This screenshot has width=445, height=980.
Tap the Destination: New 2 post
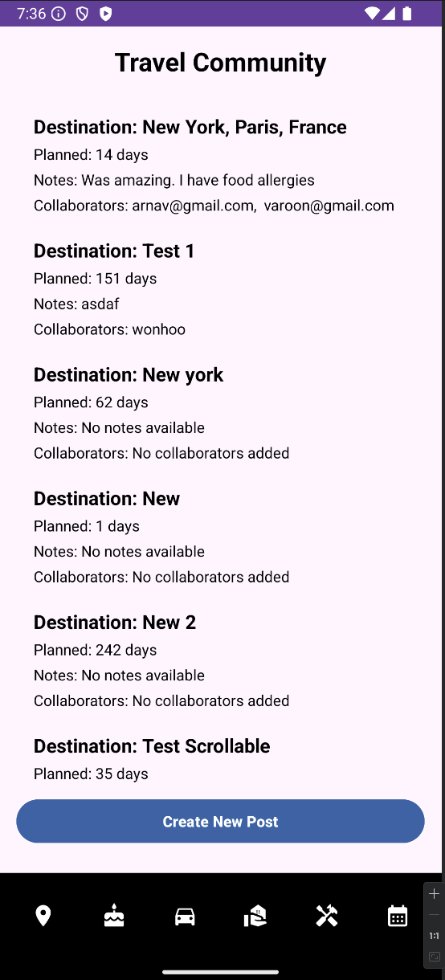115,622
